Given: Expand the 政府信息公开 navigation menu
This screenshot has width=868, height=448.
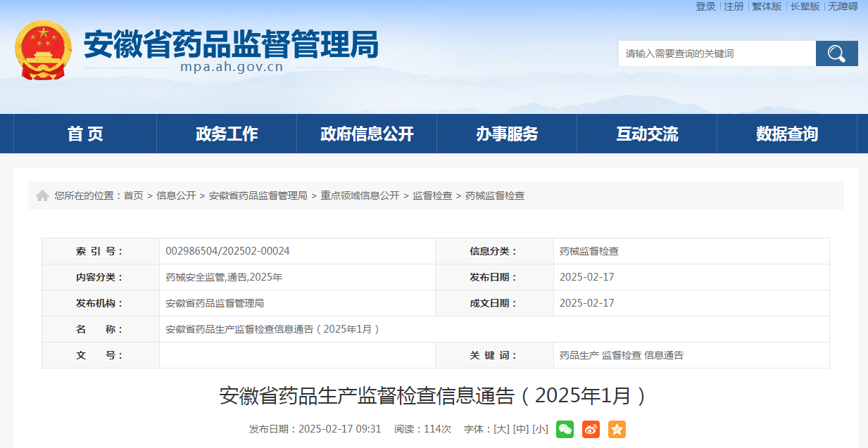Looking at the screenshot, I should (x=367, y=134).
